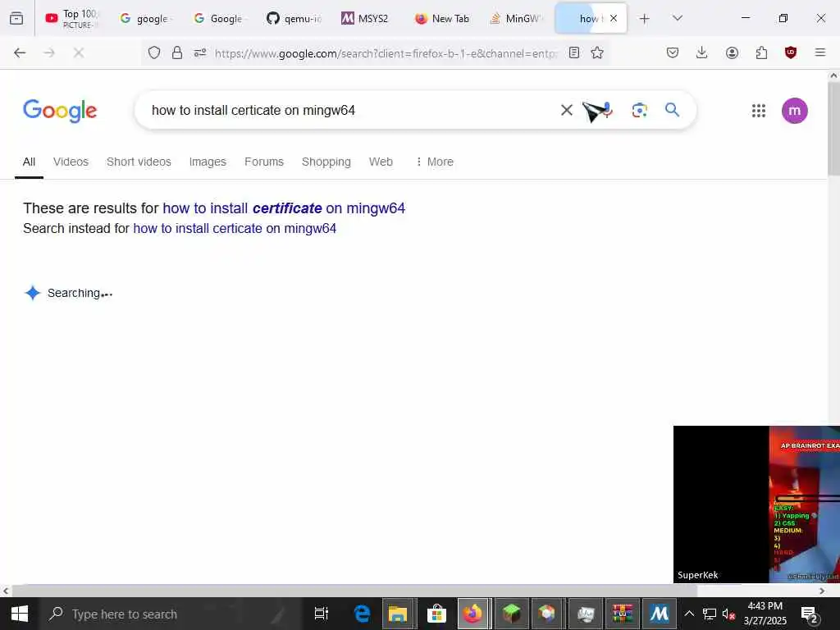Open the WinRAR taskbar icon
Screen dimensions: 840x630
(623, 614)
